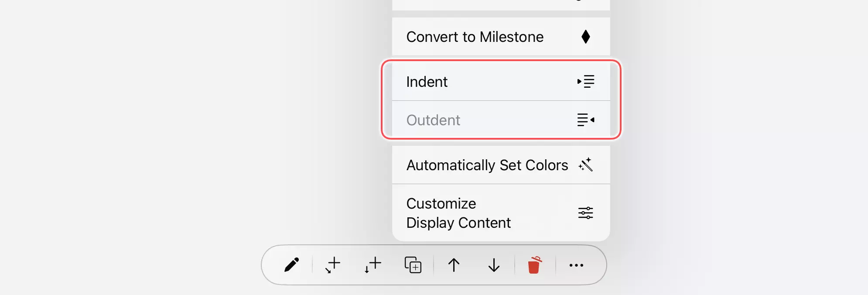The width and height of the screenshot is (868, 295).
Task: Select Convert to Milestone from the menu
Action: [x=475, y=37]
